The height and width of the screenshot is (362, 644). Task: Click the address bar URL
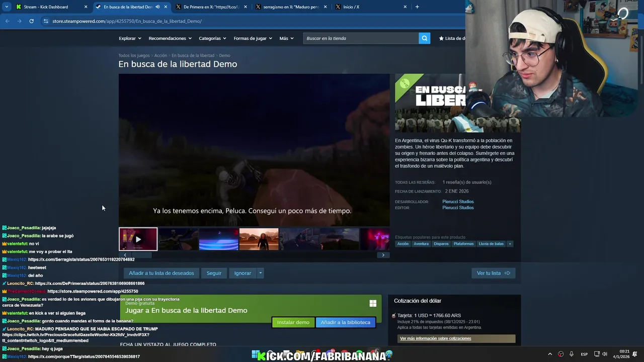[x=127, y=21]
